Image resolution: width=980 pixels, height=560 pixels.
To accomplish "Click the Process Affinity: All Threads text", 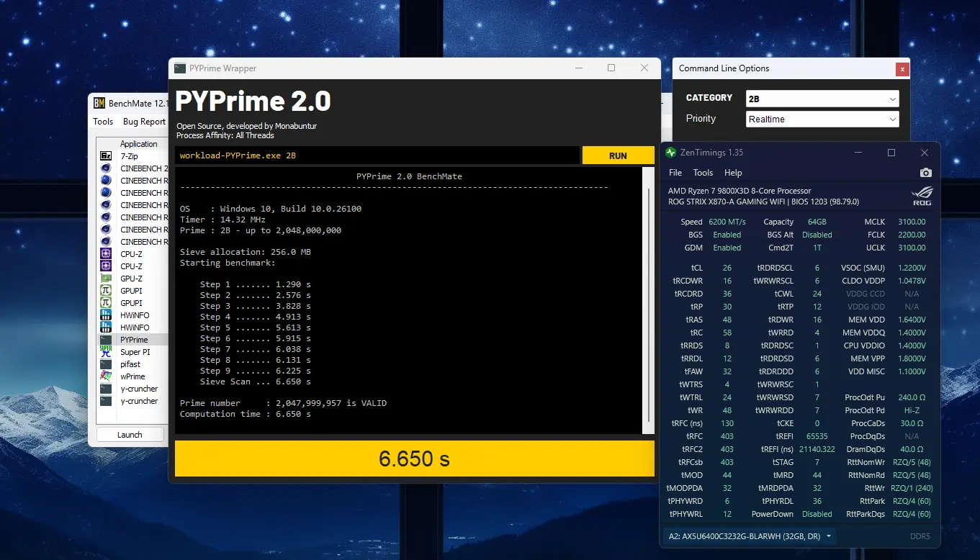I will [x=225, y=135].
